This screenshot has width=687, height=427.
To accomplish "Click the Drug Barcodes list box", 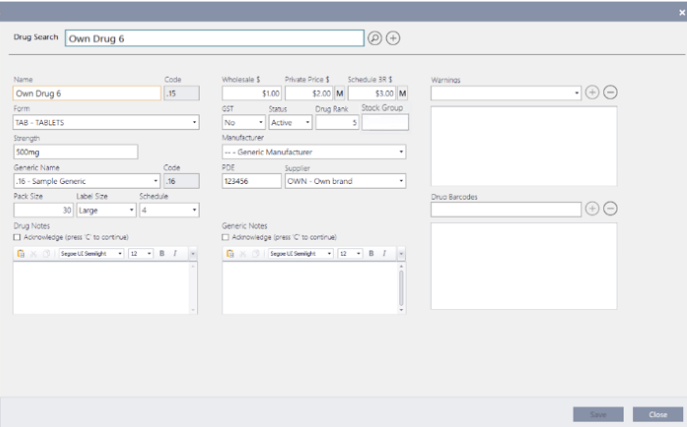I will click(524, 266).
